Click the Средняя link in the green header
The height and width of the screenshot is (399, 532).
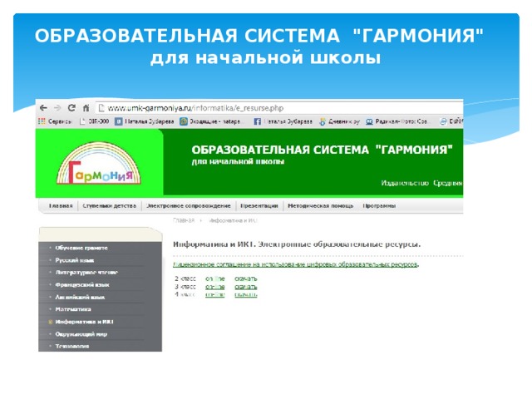pos(448,183)
